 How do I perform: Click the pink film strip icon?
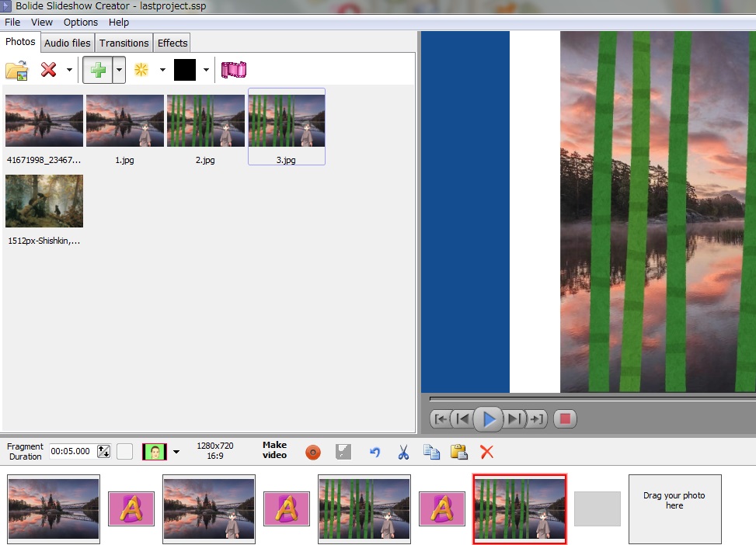click(234, 70)
